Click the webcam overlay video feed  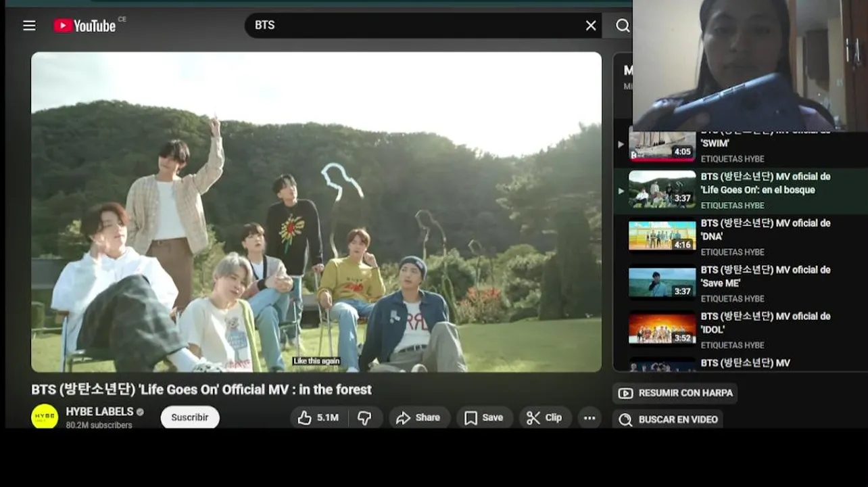[x=750, y=65]
